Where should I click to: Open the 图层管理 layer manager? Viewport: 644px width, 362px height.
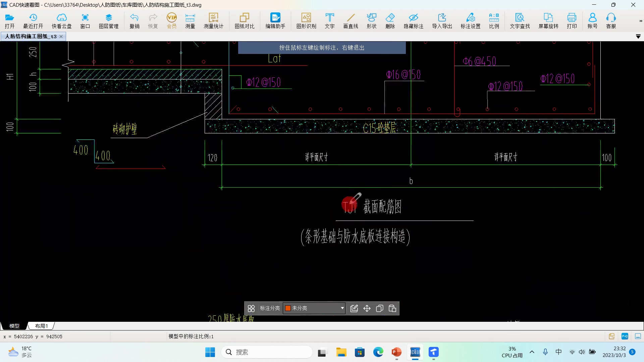point(108,21)
